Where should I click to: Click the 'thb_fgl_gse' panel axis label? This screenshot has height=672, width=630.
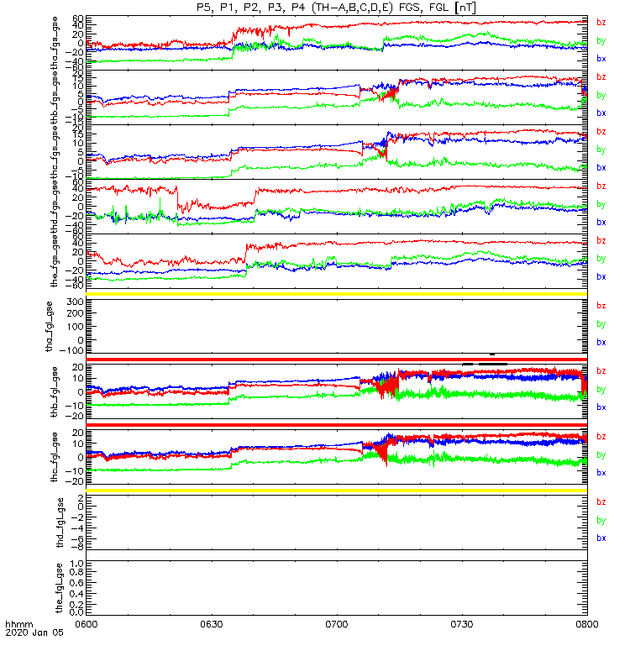click(x=55, y=391)
